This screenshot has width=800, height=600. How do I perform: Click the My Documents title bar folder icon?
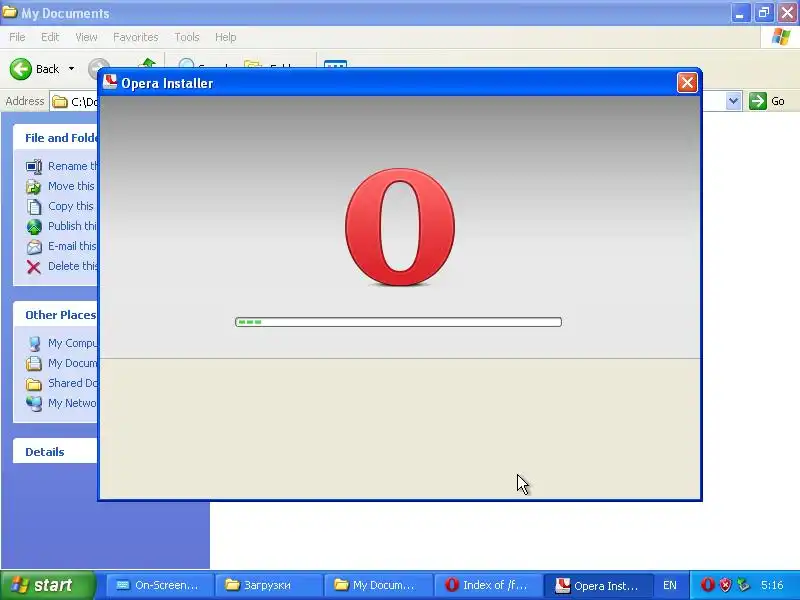[x=9, y=12]
